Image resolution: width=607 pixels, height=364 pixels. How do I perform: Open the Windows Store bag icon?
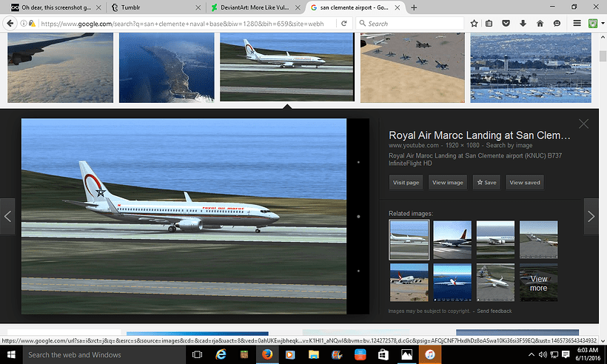point(383,354)
